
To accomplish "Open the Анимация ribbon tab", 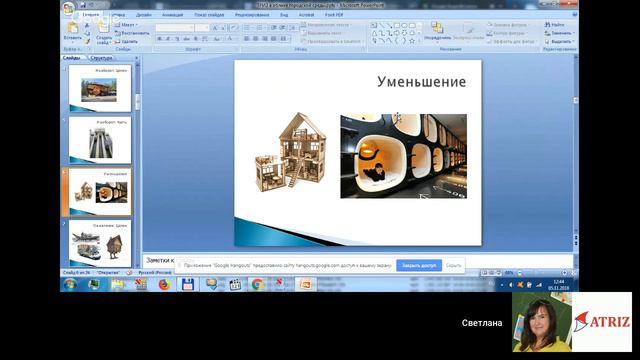I will click(173, 15).
